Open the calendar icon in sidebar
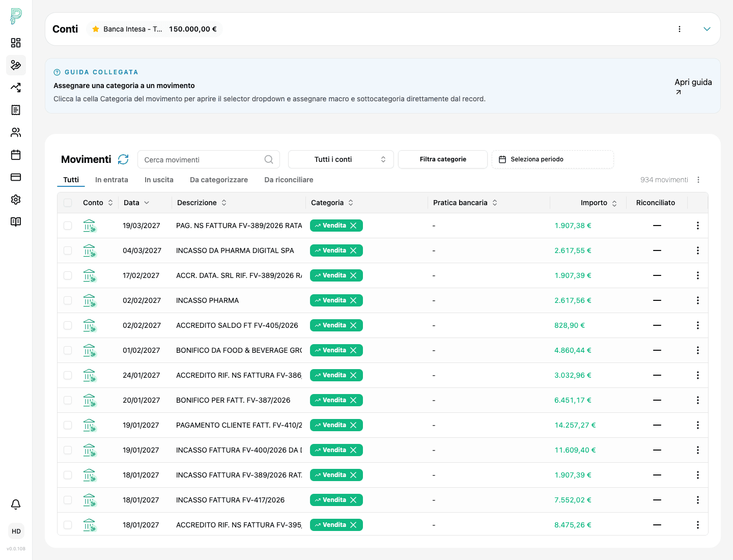The width and height of the screenshot is (733, 560). click(16, 155)
